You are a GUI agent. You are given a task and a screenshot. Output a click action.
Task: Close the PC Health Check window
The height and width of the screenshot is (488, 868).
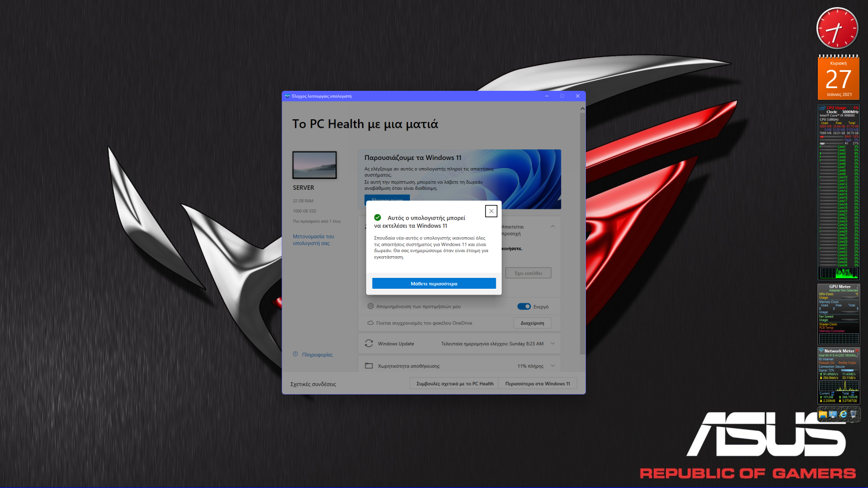pyautogui.click(x=577, y=96)
